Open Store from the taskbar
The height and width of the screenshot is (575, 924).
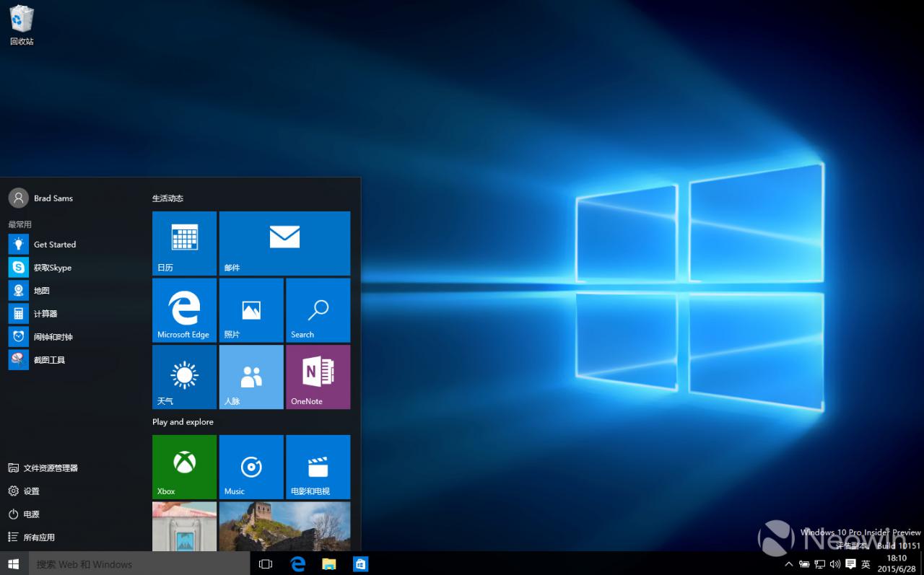point(361,564)
